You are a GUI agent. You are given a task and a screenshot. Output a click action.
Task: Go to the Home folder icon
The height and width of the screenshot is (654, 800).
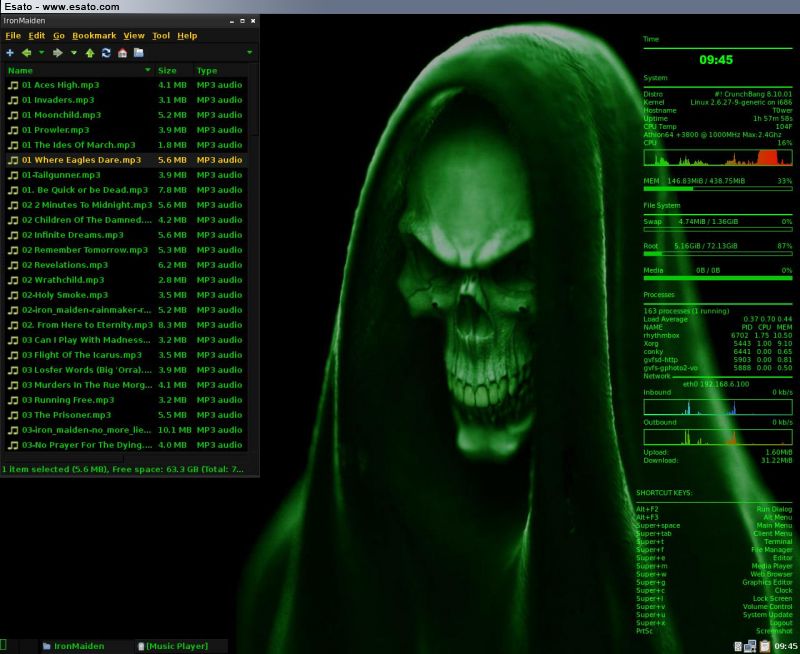[122, 53]
